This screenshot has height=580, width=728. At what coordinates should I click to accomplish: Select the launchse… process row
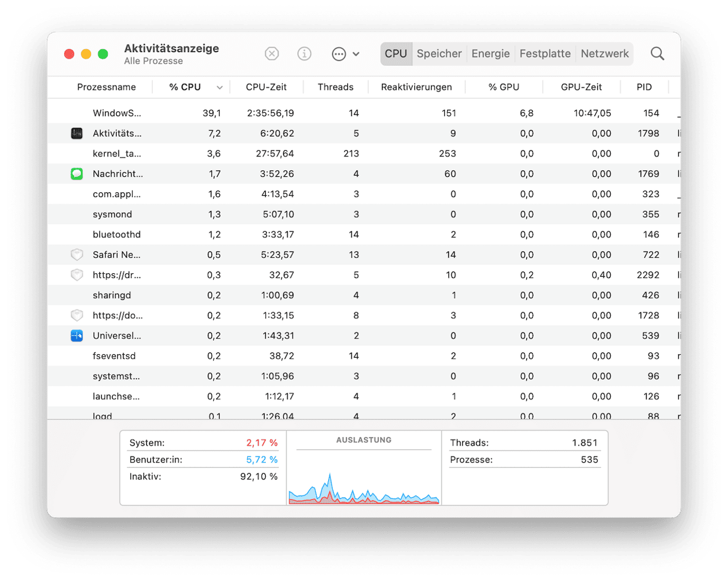[364, 396]
